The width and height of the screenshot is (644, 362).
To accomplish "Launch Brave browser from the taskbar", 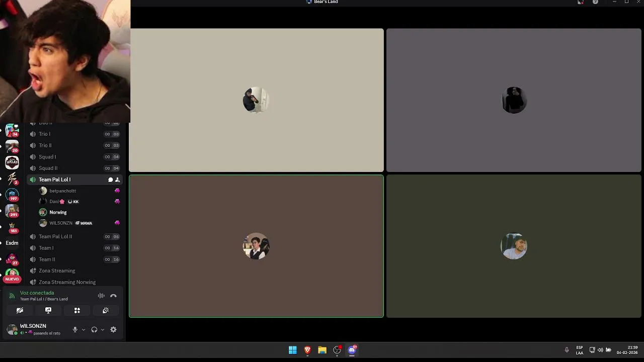I will (307, 350).
